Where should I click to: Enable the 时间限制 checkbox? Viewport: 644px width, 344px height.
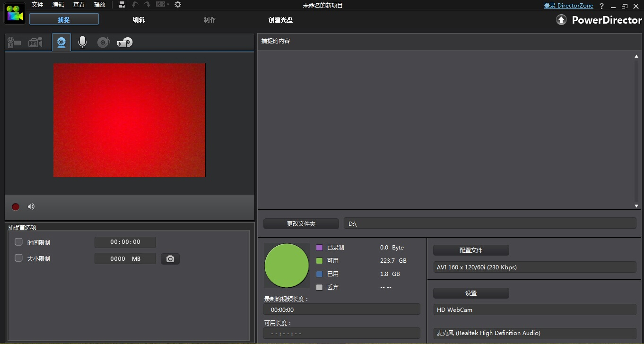click(x=18, y=242)
